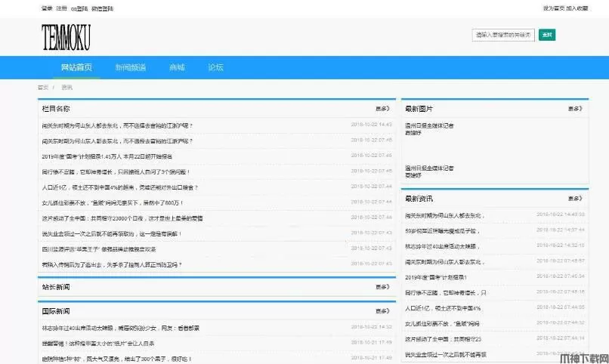This screenshot has width=609, height=364.
Task: Expand 更多 in the 最新图片 panel
Action: pyautogui.click(x=575, y=109)
